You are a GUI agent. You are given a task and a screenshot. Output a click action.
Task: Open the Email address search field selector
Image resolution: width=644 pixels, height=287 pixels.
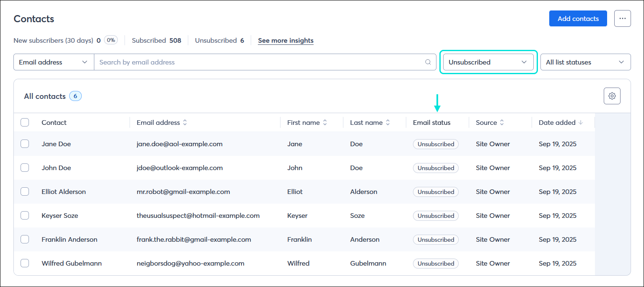point(53,62)
